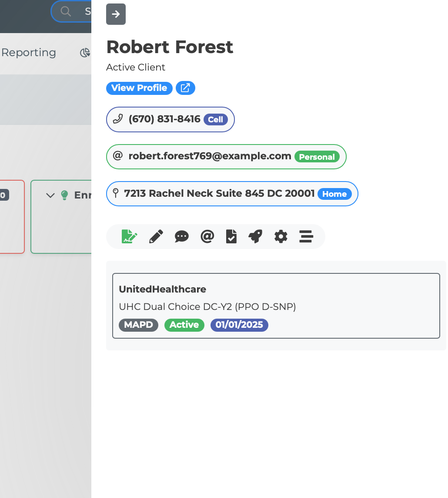Click the robert.forest769@example.com email pill
Viewport: 448px width, 498px height.
210,156
